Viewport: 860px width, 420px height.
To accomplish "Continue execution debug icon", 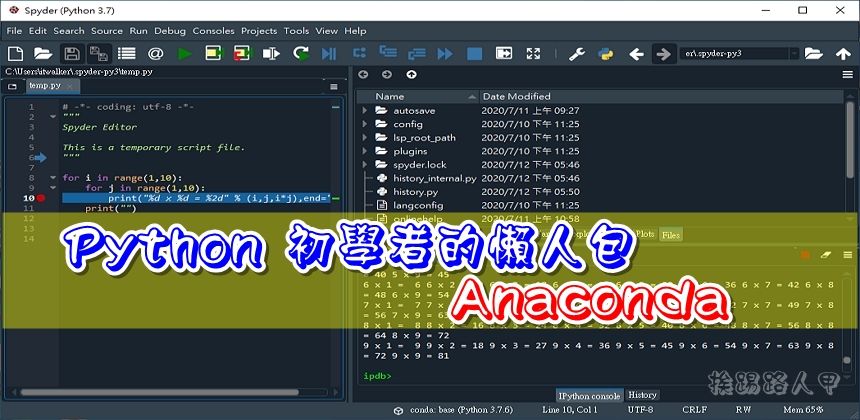I will (x=445, y=53).
